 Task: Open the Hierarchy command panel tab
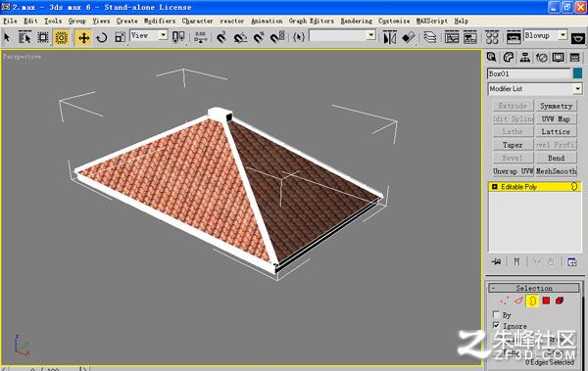click(x=524, y=58)
